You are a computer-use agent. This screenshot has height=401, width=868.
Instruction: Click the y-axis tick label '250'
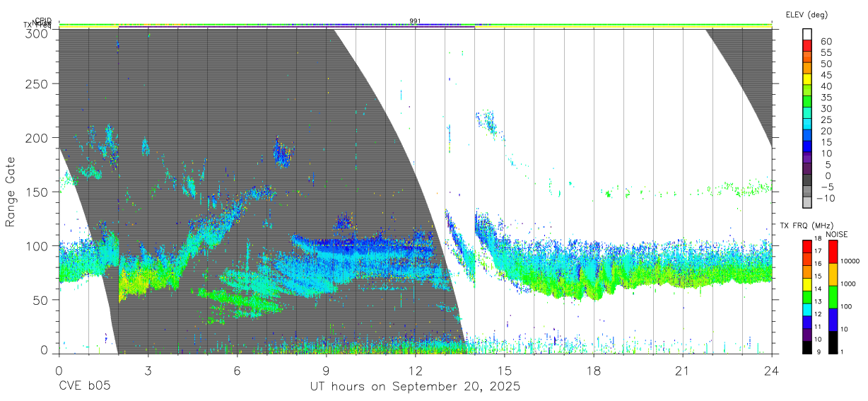[x=37, y=84]
